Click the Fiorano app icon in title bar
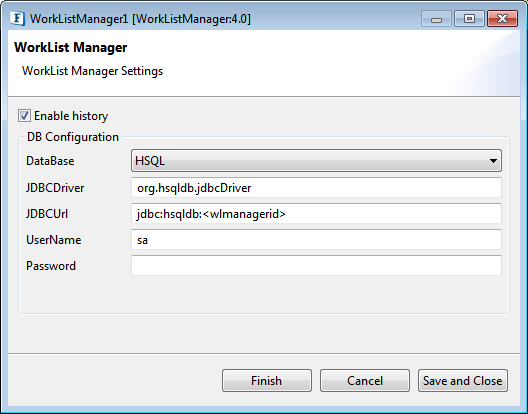The image size is (528, 414). pos(17,19)
